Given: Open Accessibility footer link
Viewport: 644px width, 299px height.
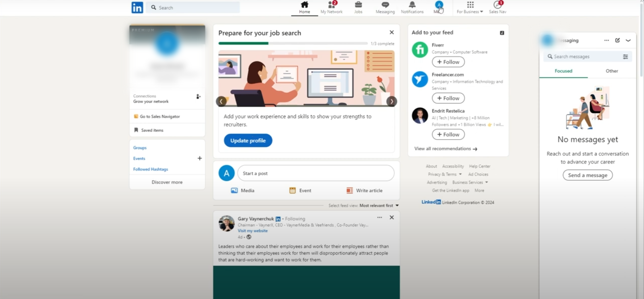Looking at the screenshot, I should [453, 166].
